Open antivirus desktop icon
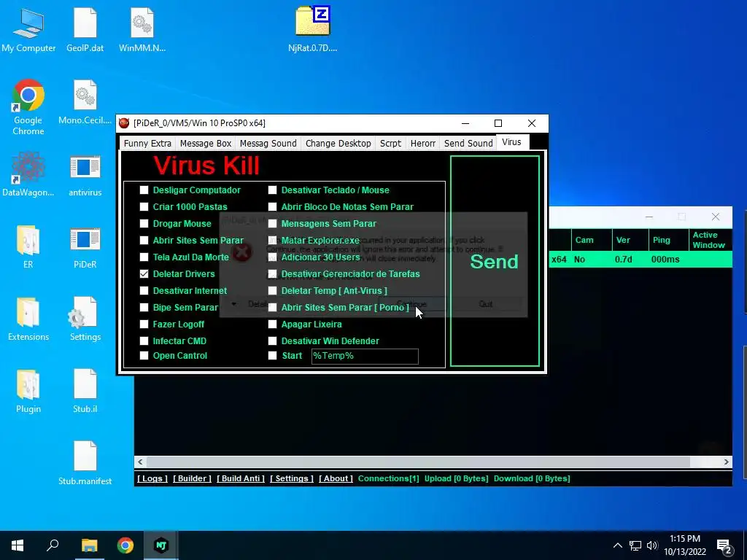This screenshot has height=560, width=747. pyautogui.click(x=85, y=174)
